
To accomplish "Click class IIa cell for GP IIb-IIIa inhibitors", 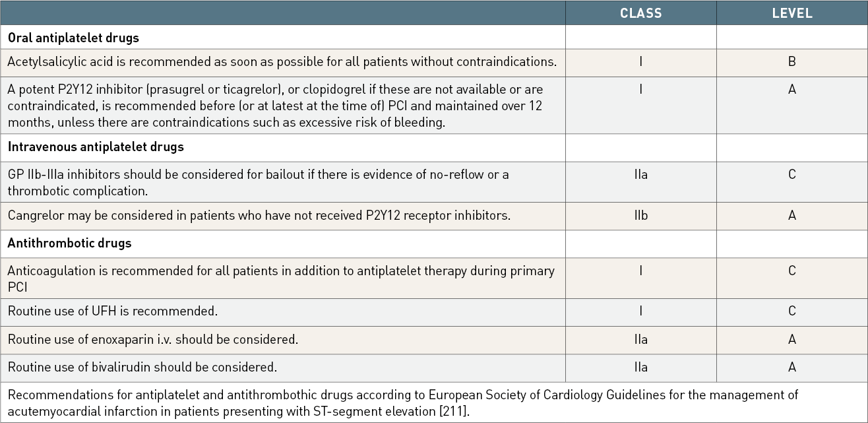I will pyautogui.click(x=640, y=174).
